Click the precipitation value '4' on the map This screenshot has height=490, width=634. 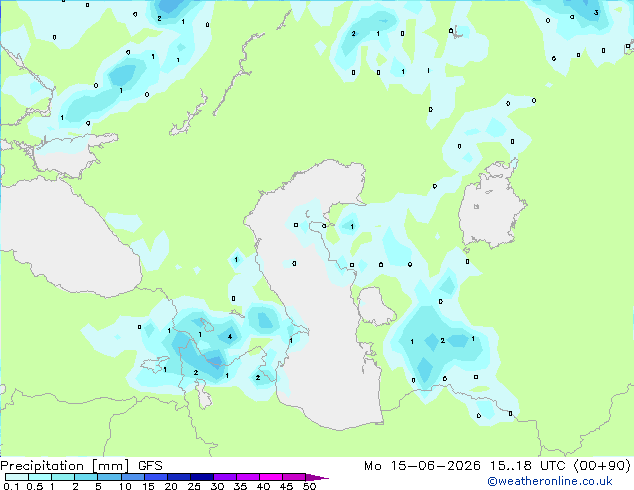point(230,336)
